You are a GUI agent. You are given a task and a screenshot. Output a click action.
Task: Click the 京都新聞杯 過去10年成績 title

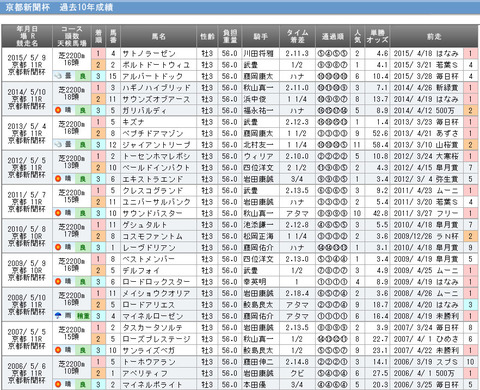point(59,7)
